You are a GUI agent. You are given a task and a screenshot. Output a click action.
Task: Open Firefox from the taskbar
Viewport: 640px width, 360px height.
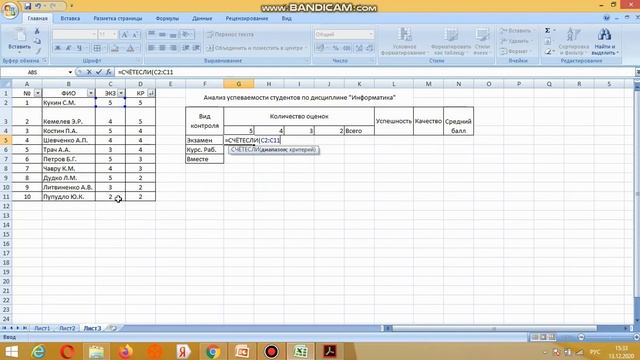(x=125, y=351)
